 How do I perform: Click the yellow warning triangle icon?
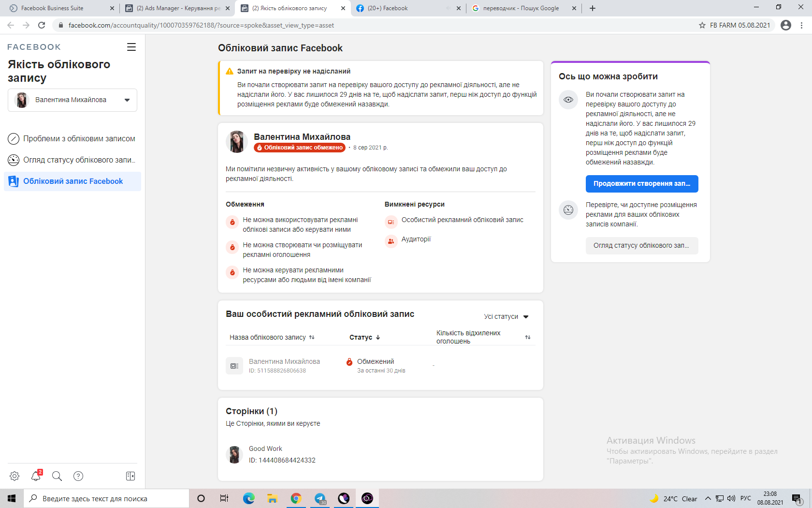coord(230,71)
